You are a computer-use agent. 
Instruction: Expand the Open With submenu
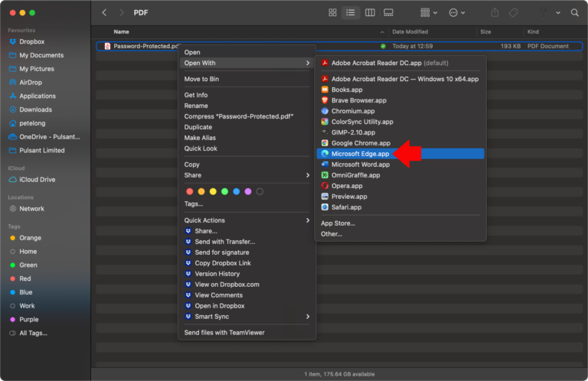[x=247, y=63]
